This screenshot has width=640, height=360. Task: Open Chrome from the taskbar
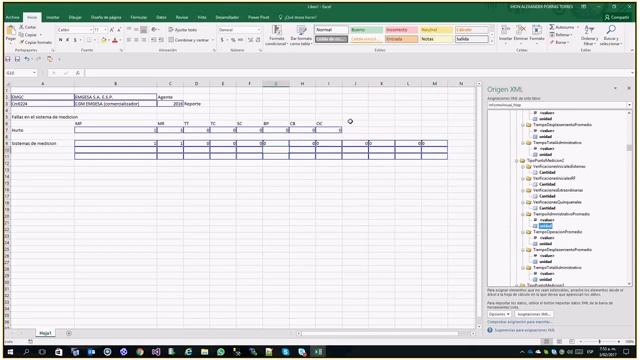(x=140, y=351)
